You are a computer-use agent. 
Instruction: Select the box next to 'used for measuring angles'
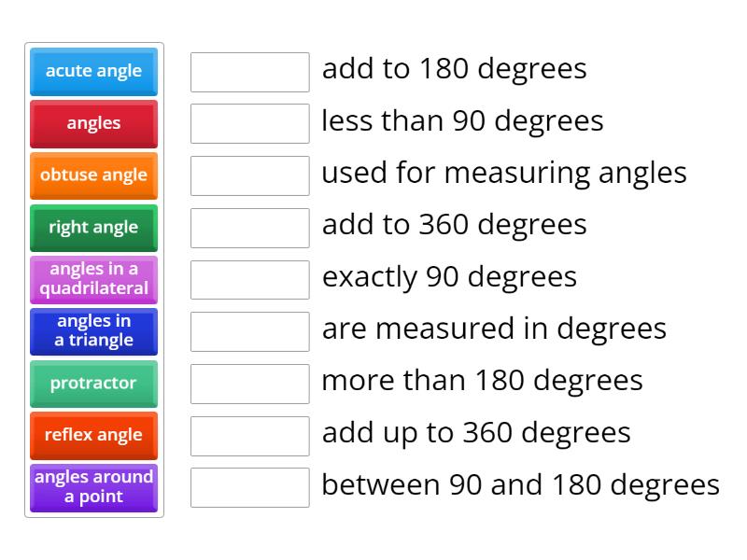click(x=249, y=175)
